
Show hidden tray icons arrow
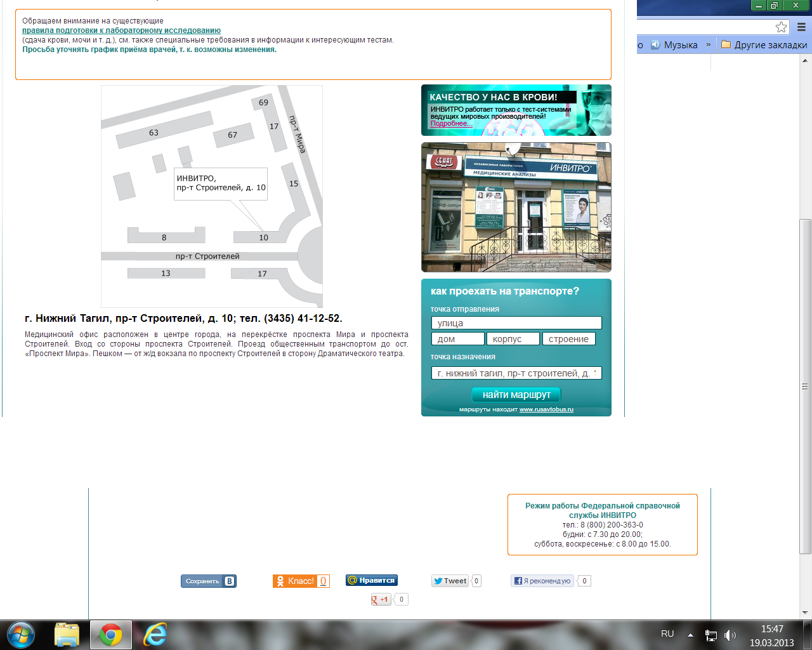coord(691,635)
